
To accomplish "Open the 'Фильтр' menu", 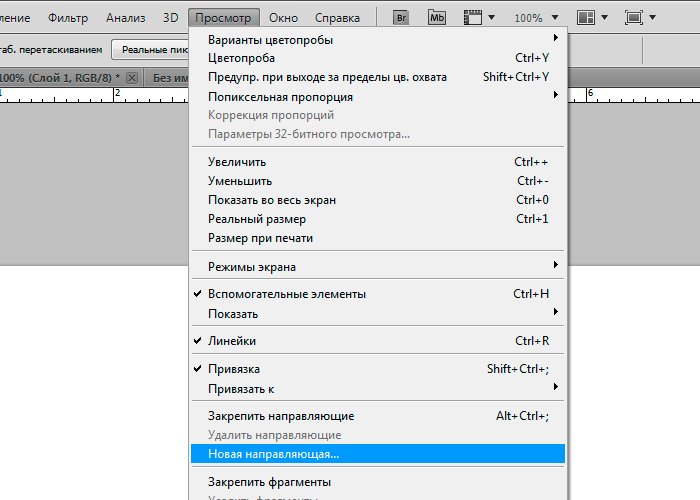I will [x=68, y=18].
